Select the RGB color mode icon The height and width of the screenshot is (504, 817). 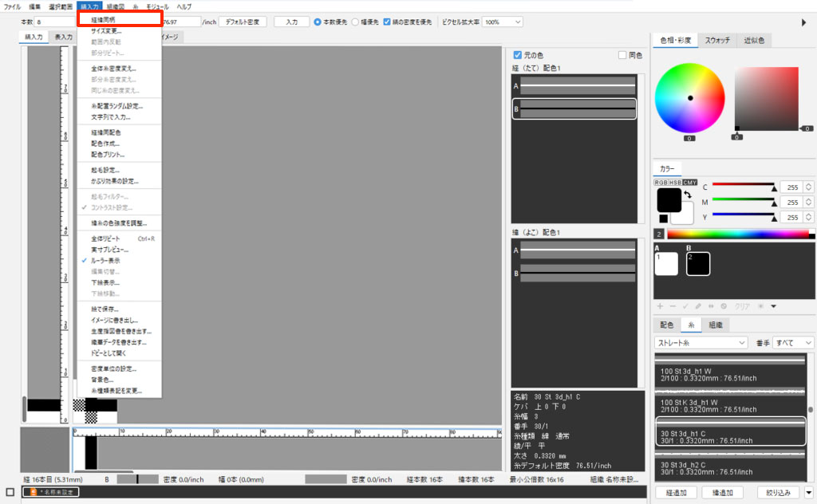661,183
